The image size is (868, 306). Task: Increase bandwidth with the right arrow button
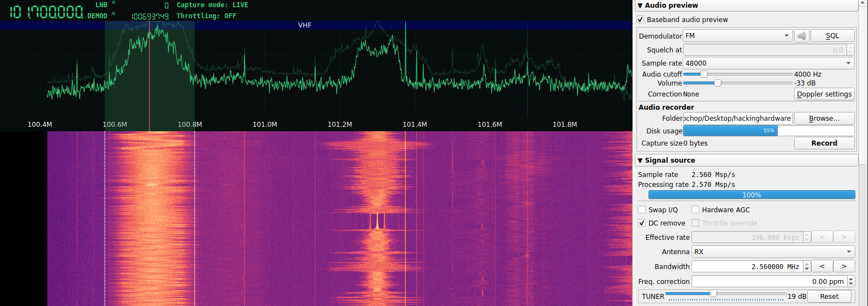(844, 266)
